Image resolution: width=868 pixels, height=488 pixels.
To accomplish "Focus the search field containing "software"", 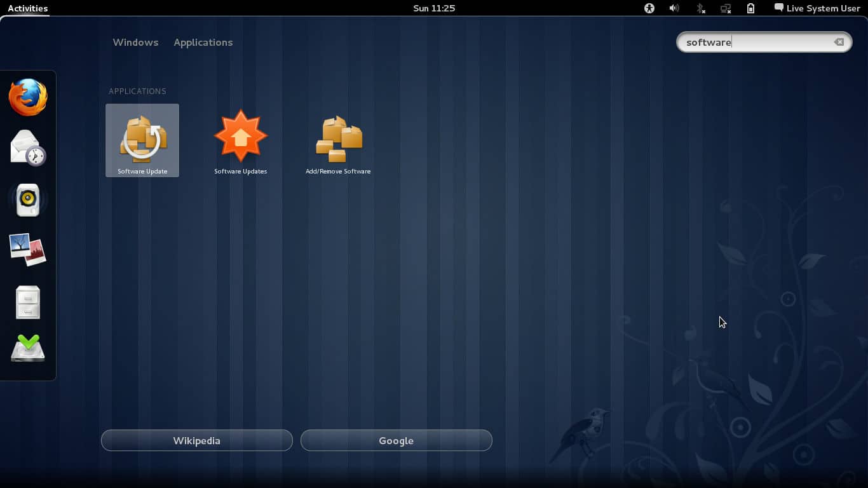I will (764, 42).
